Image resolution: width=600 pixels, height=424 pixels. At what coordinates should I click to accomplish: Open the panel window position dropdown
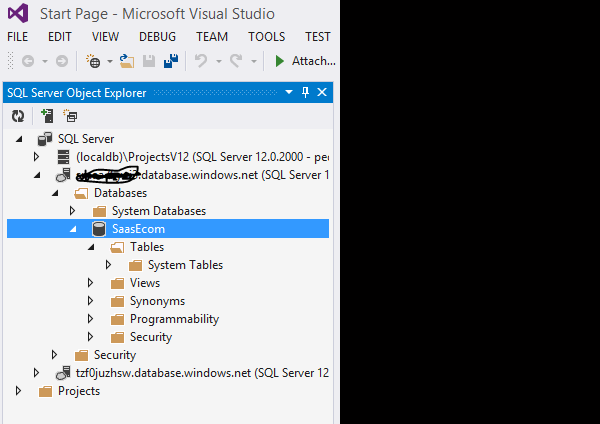[x=289, y=92]
